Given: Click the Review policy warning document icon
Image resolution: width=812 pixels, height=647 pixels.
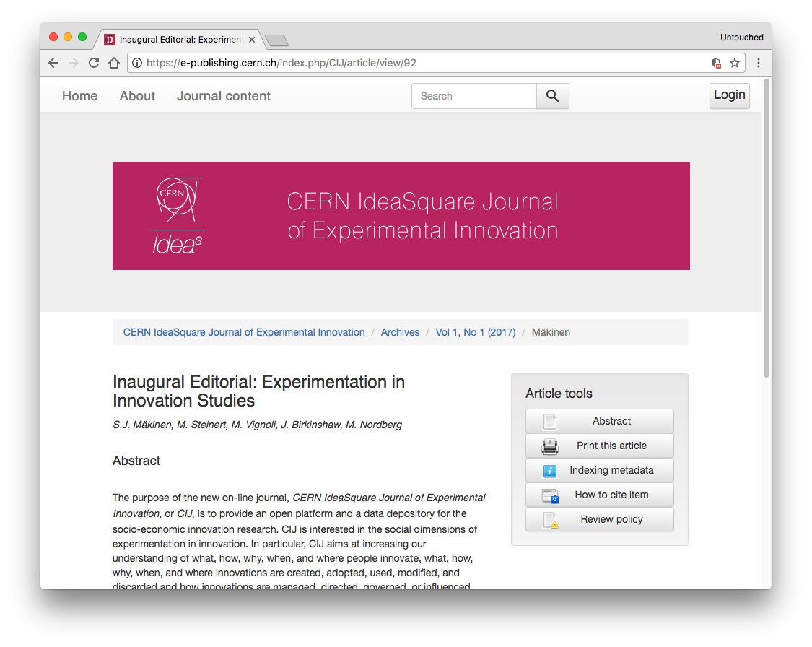Looking at the screenshot, I should 551,520.
